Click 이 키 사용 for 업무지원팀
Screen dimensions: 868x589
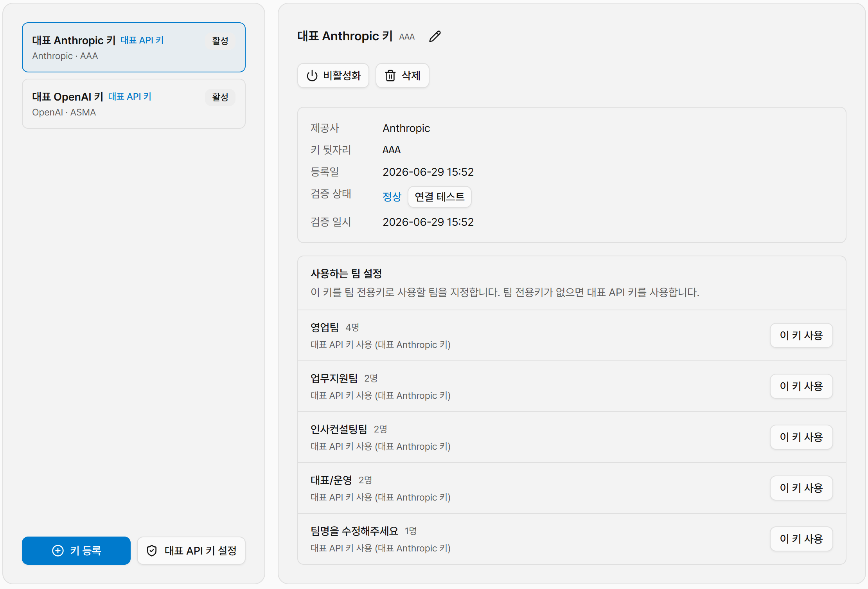coord(802,386)
